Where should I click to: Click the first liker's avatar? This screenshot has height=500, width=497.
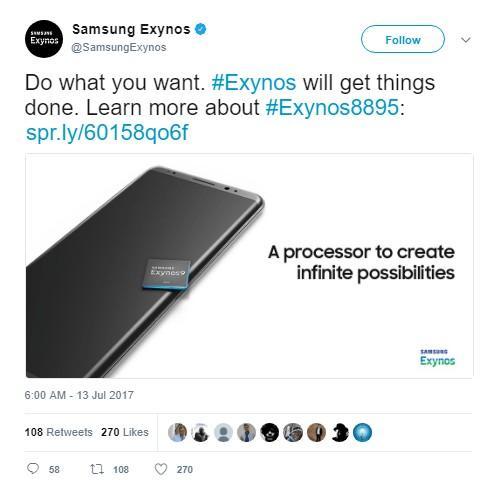tap(177, 432)
